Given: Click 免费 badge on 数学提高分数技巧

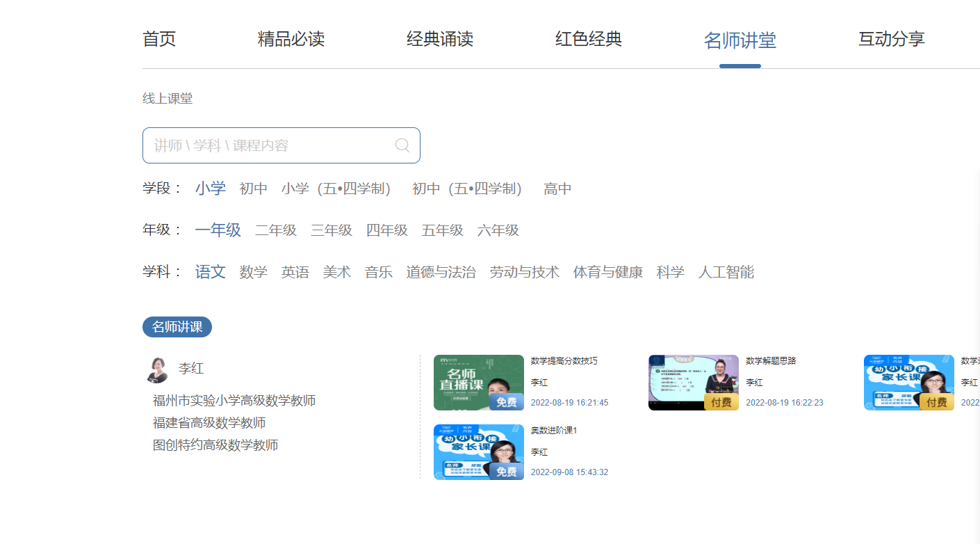Looking at the screenshot, I should pyautogui.click(x=507, y=402).
